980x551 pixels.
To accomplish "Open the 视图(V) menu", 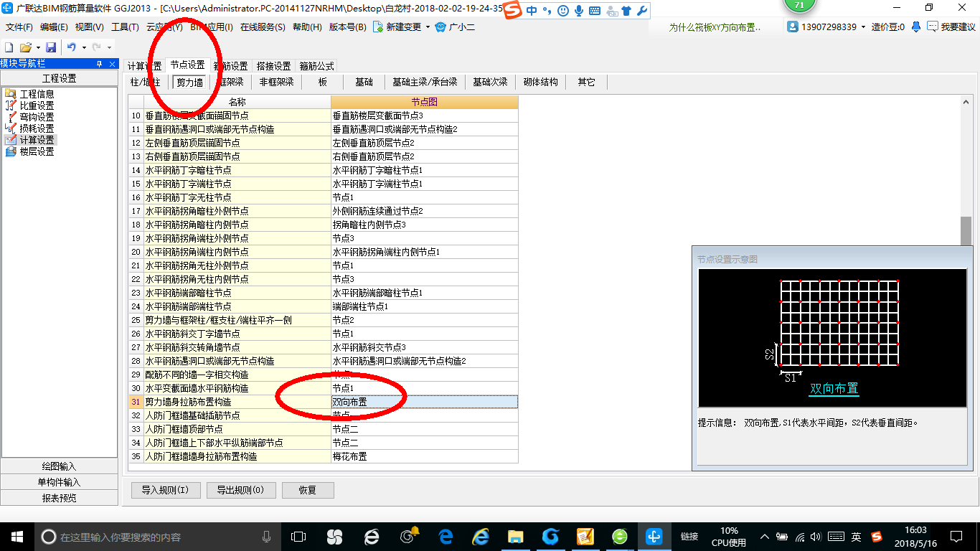I will [x=89, y=27].
